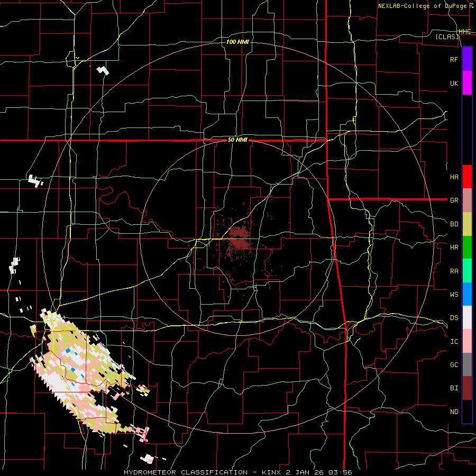Select the khaki BD legend swatch
Viewport: 476px width, 476px height.
[467, 224]
